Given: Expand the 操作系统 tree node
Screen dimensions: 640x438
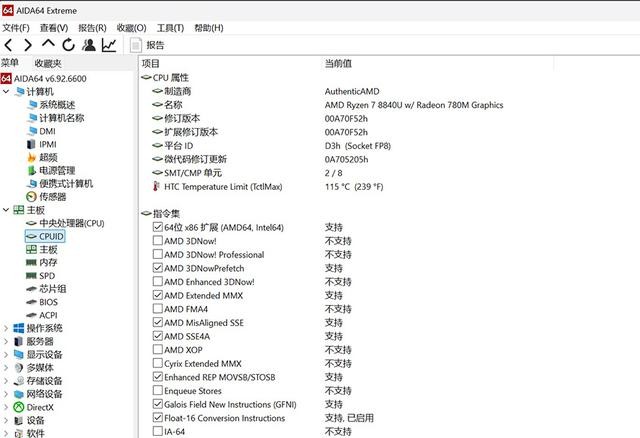Looking at the screenshot, I should pyautogui.click(x=6, y=328).
